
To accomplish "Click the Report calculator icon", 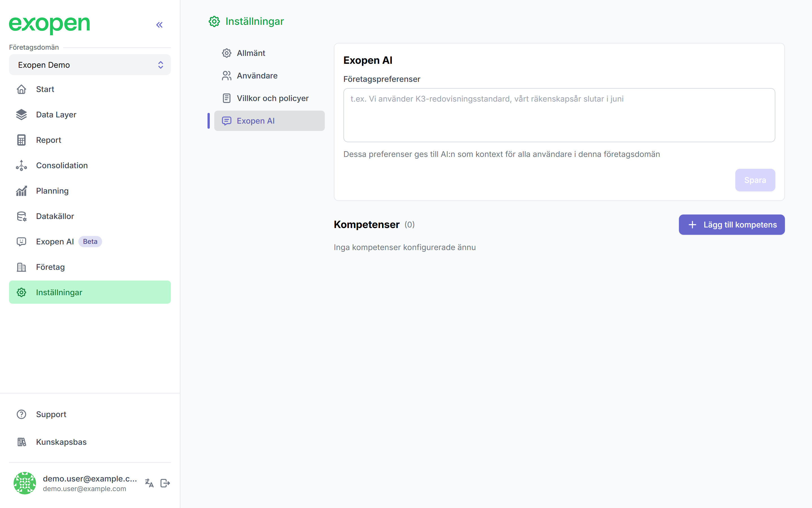I will [x=21, y=140].
